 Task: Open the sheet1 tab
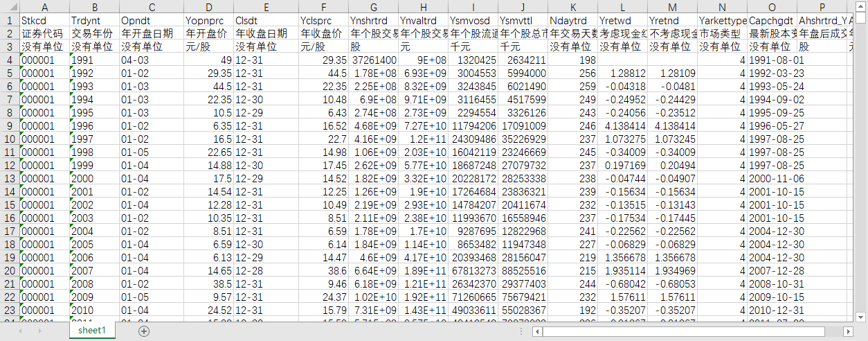[x=92, y=331]
